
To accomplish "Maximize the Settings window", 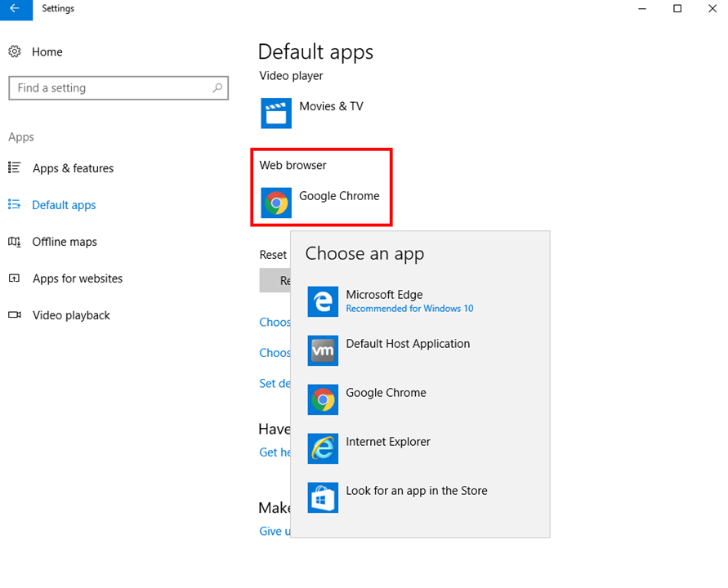I will click(677, 9).
